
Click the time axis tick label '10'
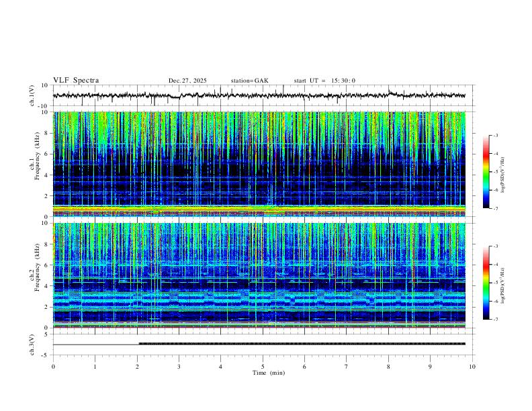click(x=472, y=367)
